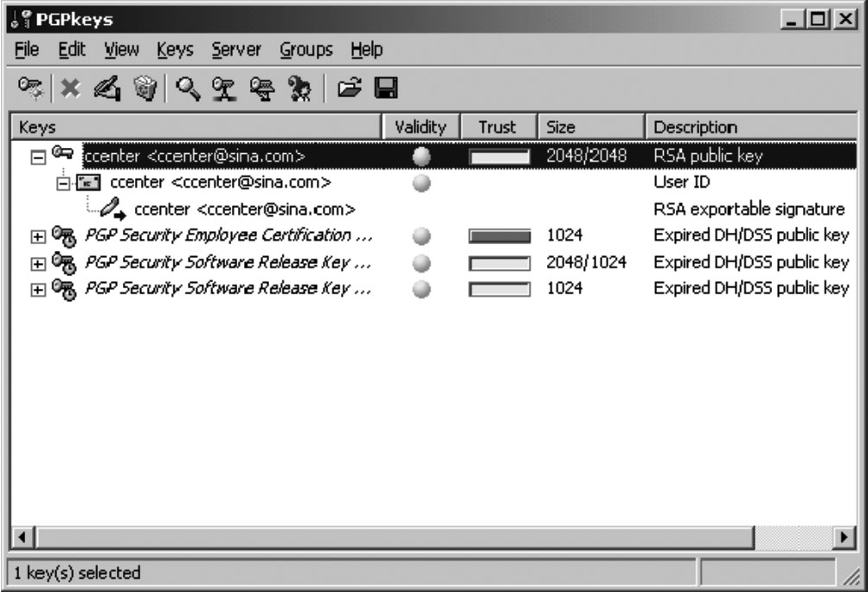Image resolution: width=868 pixels, height=592 pixels.
Task: Click the delete trash can toolbar icon
Action: [x=145, y=88]
